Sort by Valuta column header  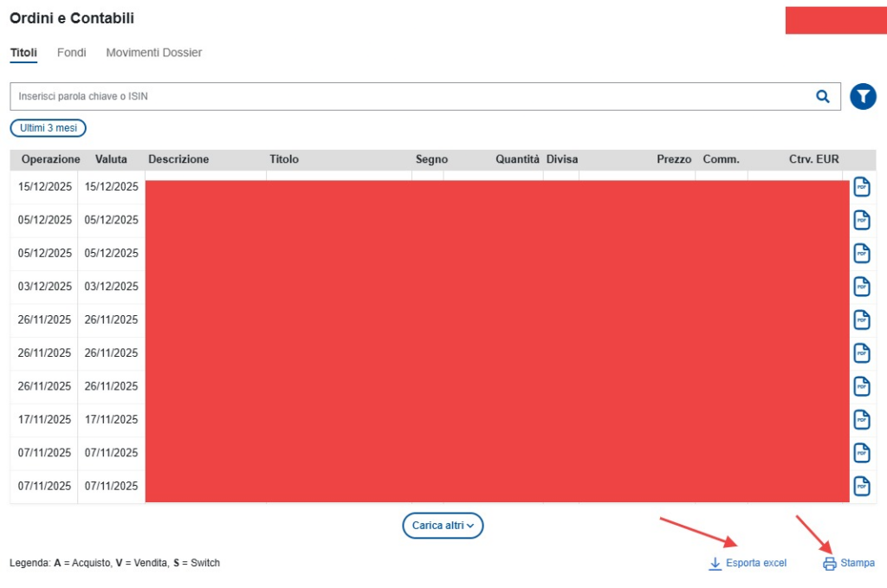point(111,159)
